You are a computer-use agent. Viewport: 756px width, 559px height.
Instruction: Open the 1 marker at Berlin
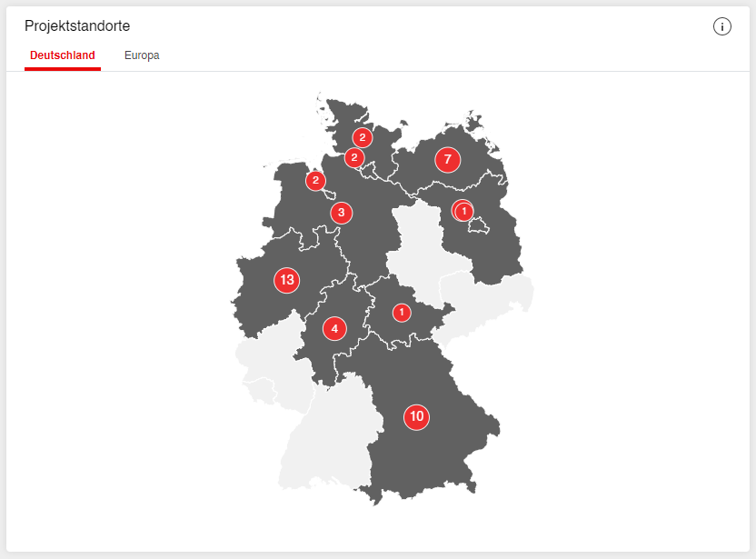[x=464, y=212]
